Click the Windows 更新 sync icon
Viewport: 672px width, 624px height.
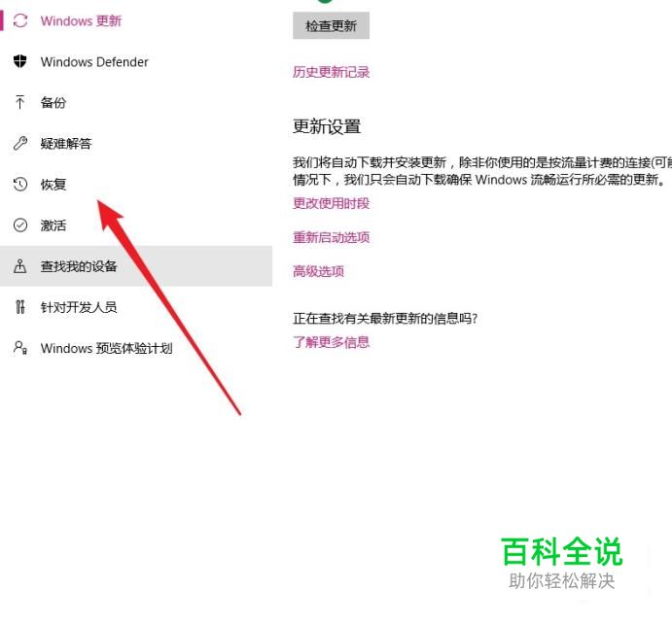20,20
